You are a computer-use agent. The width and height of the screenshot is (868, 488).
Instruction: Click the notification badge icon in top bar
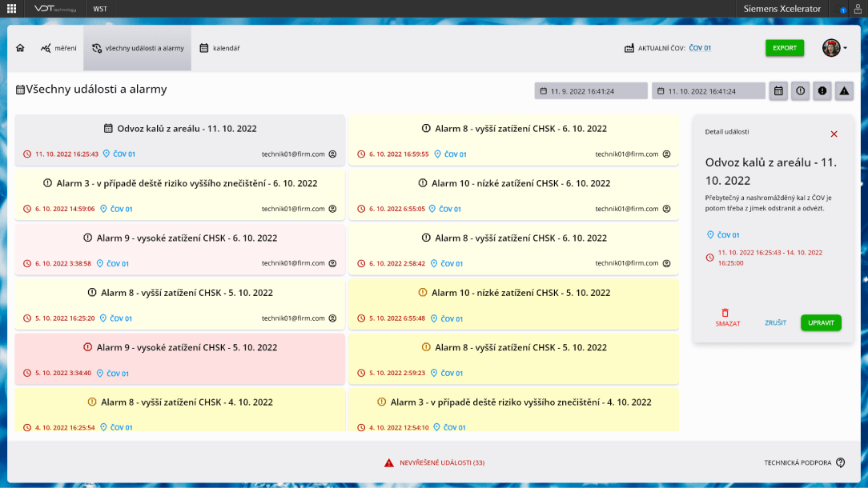coord(842,10)
